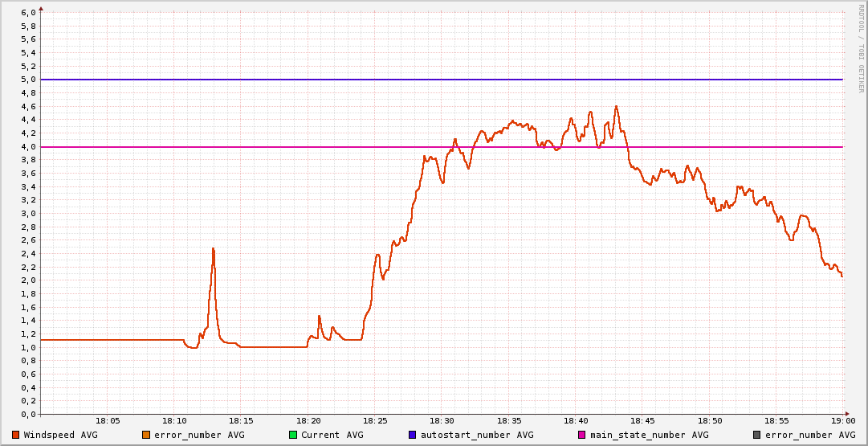868x446 pixels.
Task: Click the 'main_state_number AVG' legend text
Action: pos(649,435)
